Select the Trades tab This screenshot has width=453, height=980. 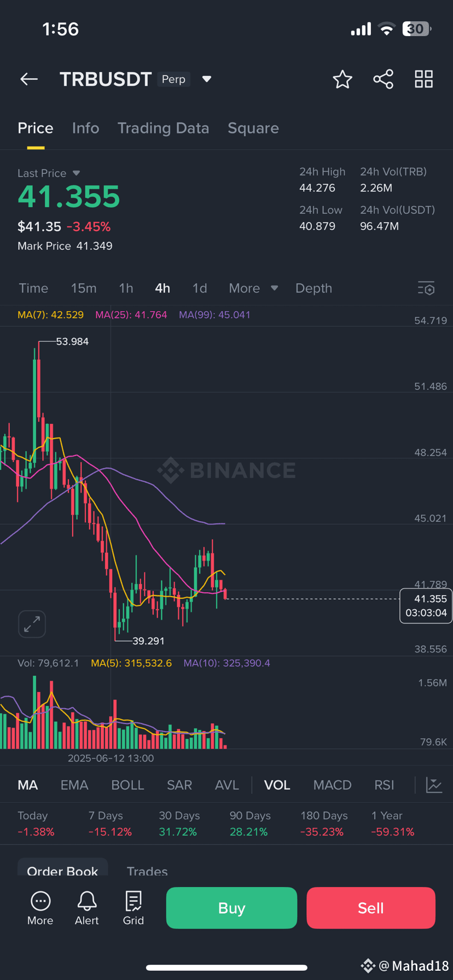pyautogui.click(x=147, y=871)
